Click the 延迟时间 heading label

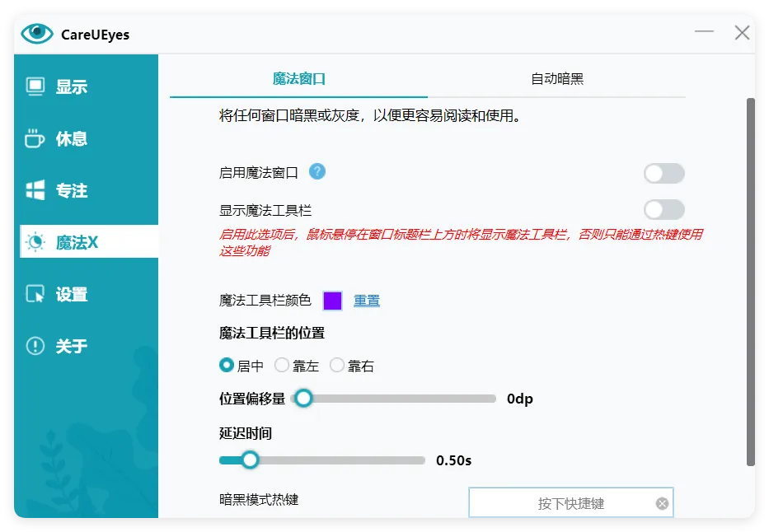[x=246, y=433]
